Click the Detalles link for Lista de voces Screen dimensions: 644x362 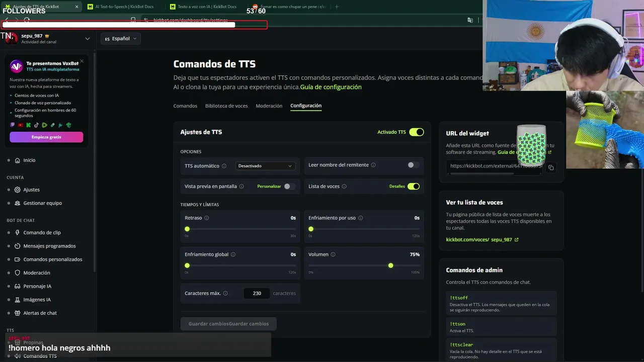tap(397, 187)
